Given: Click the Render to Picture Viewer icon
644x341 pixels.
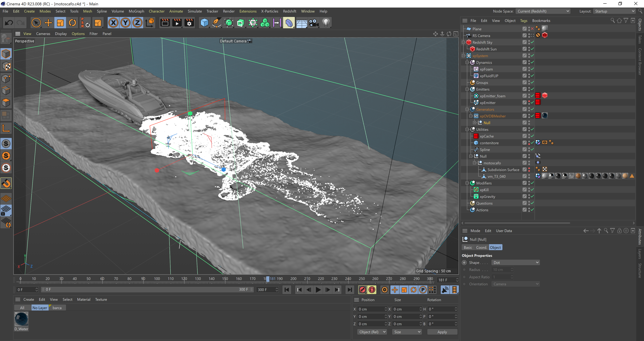Looking at the screenshot, I should [177, 23].
